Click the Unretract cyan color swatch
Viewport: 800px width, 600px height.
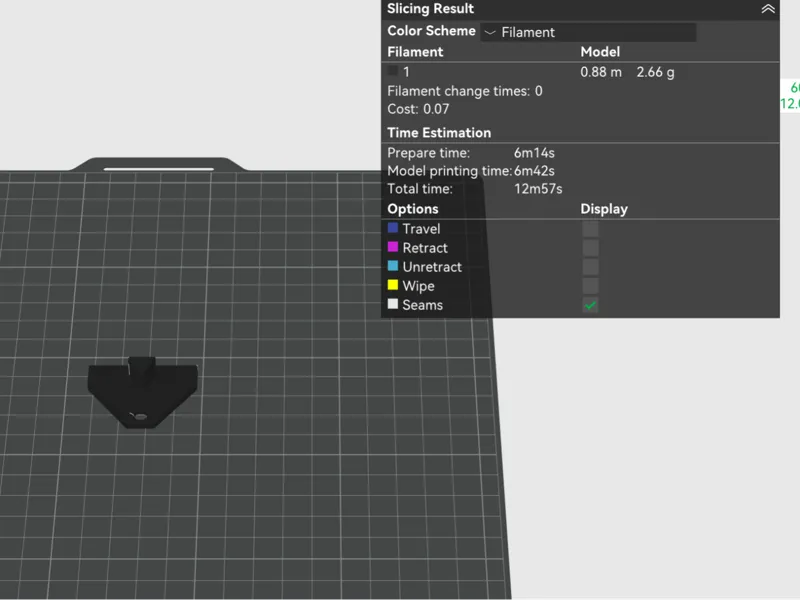pos(392,266)
